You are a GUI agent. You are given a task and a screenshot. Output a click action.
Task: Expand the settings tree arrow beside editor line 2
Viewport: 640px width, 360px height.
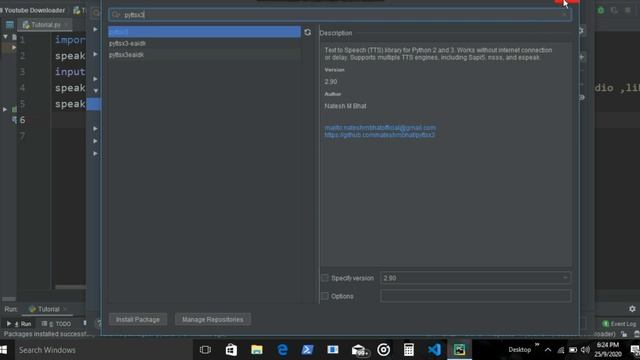(x=95, y=54)
